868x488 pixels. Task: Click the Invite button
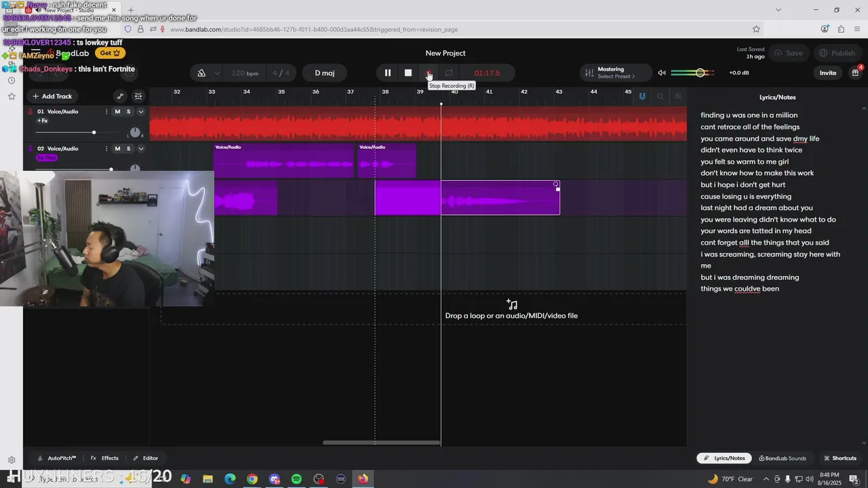pyautogui.click(x=828, y=73)
